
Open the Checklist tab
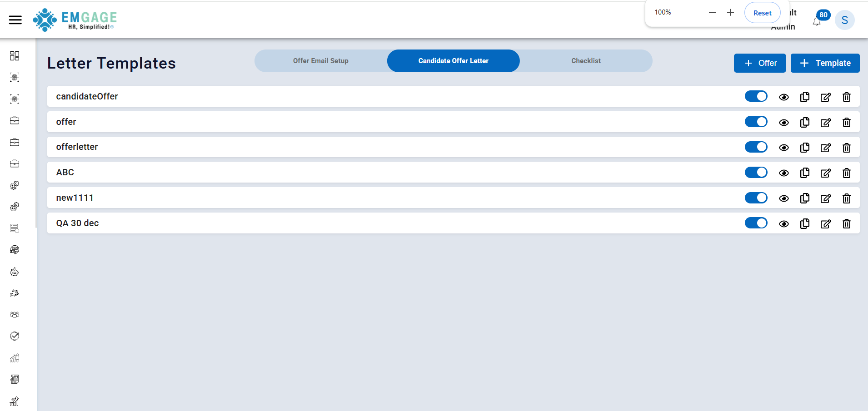(585, 60)
